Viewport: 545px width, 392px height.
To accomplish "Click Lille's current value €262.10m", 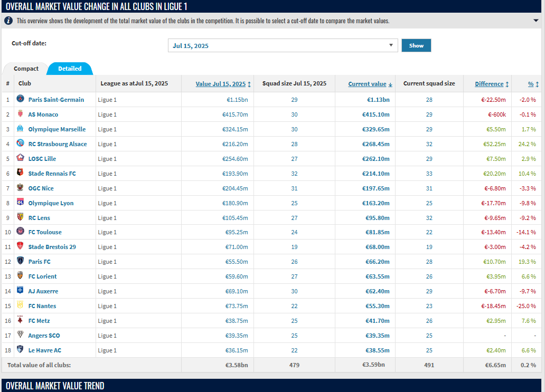I will pyautogui.click(x=375, y=159).
